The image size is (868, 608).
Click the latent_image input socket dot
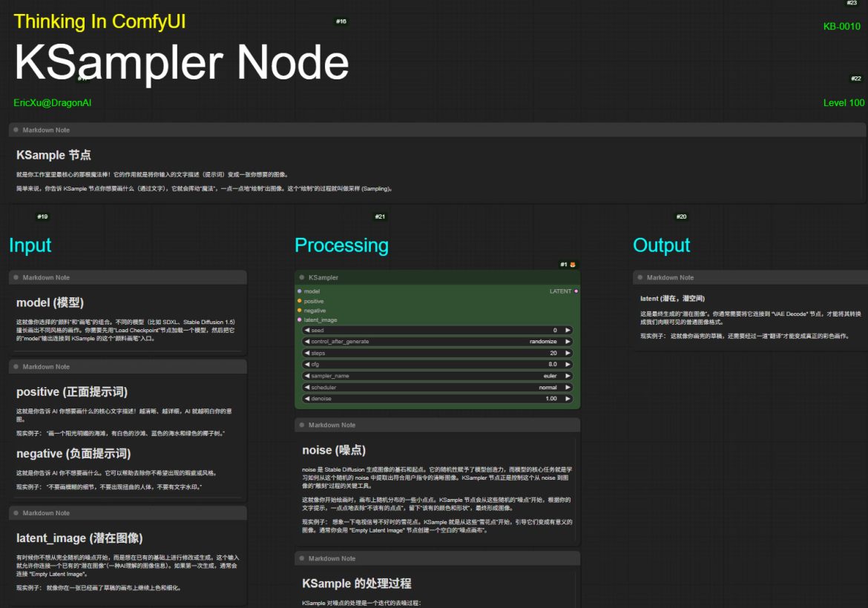tap(300, 320)
